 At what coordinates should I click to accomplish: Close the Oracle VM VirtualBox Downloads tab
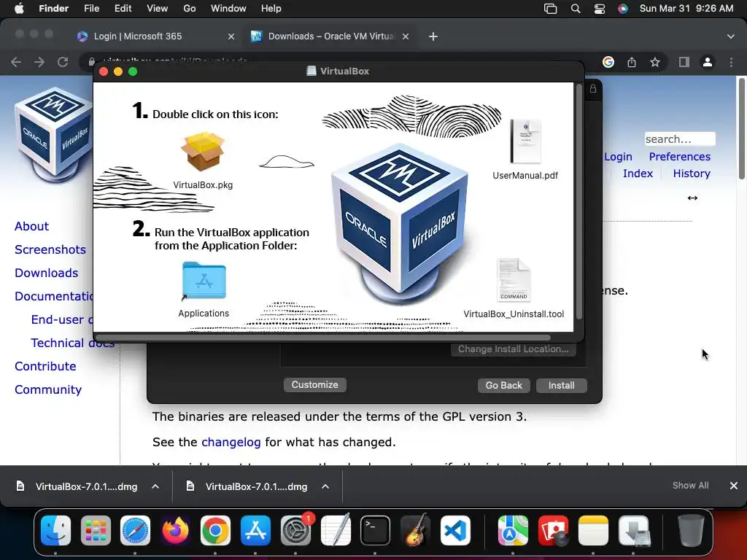tap(406, 36)
